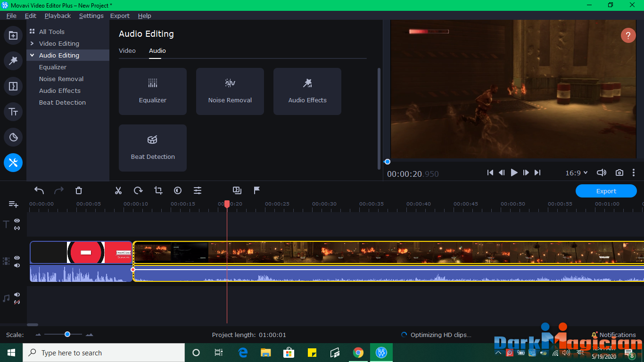This screenshot has height=362, width=644.
Task: Click the Undo arrow in timeline toolbar
Action: coord(39,190)
